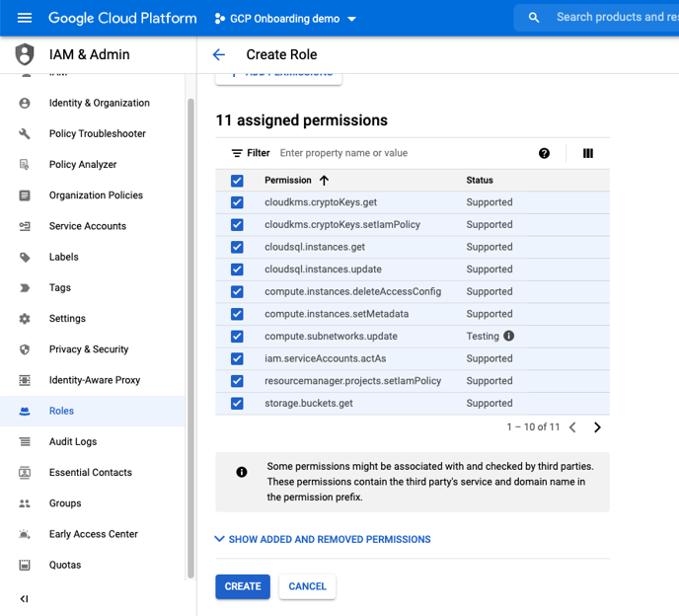
Task: Go to next page of permissions
Action: (597, 427)
